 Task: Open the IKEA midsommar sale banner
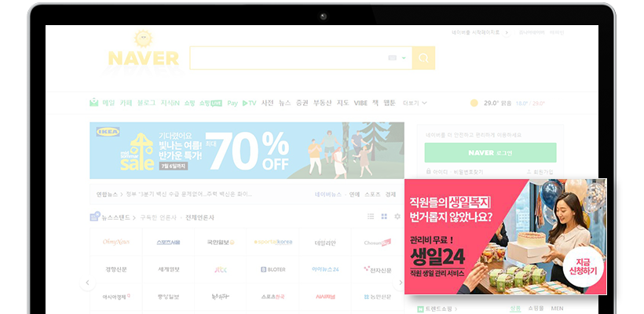pyautogui.click(x=247, y=150)
